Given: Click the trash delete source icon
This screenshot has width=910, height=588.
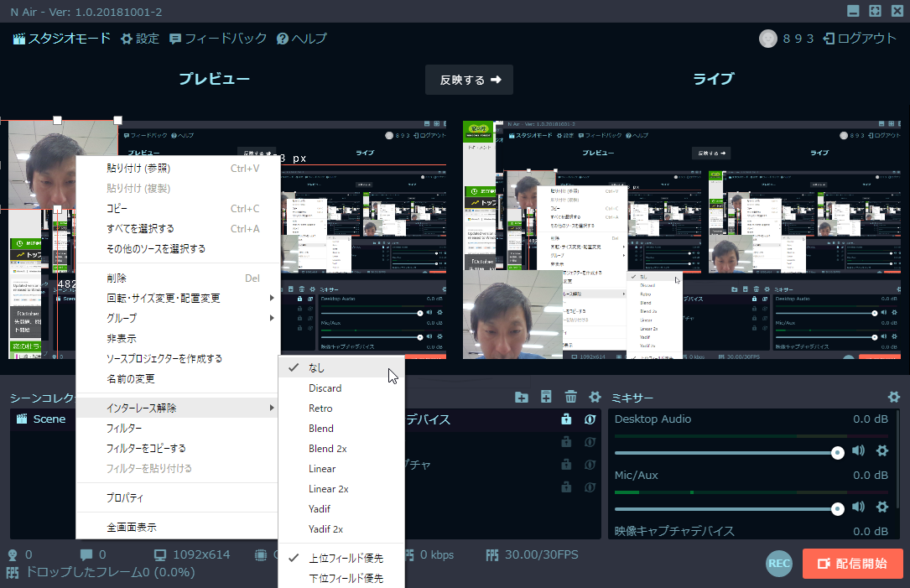Looking at the screenshot, I should coord(570,397).
